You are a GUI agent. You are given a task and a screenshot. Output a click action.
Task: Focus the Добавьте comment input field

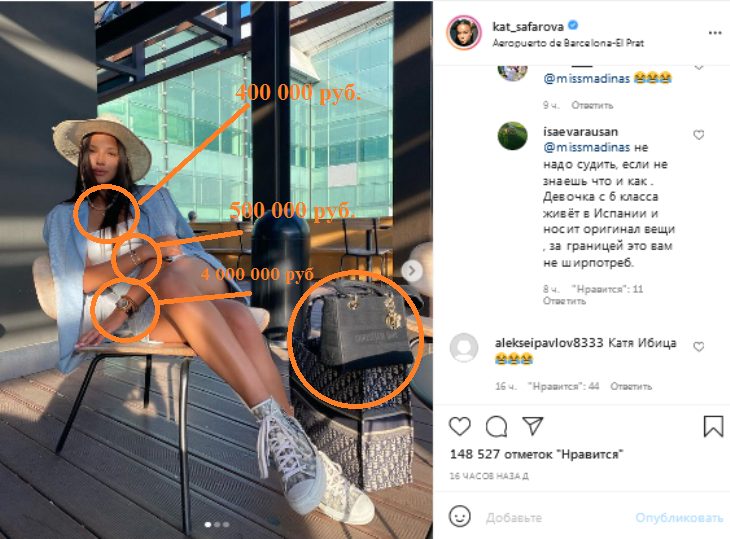(554, 518)
